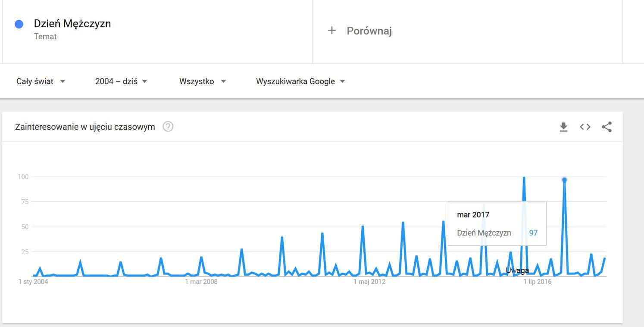Expand the Cały świat region dropdown
Image resolution: width=644 pixels, height=327 pixels.
coord(41,81)
